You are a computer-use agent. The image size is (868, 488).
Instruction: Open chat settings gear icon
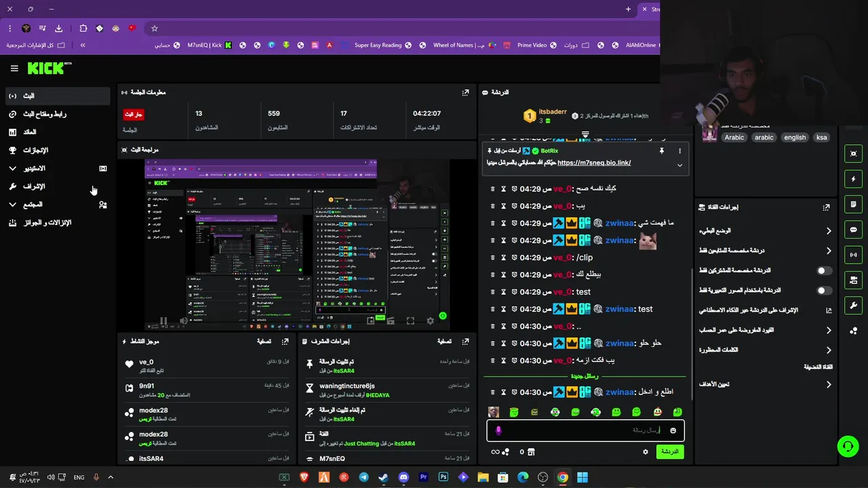646,452
